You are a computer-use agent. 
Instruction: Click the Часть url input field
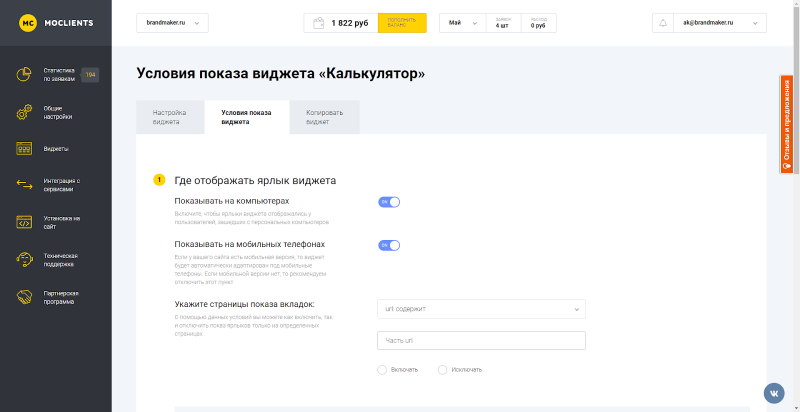point(481,341)
